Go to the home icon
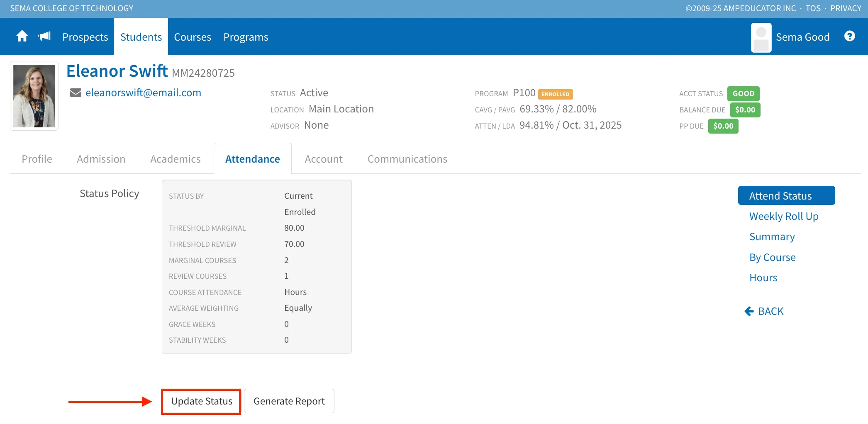868x424 pixels. [x=22, y=37]
